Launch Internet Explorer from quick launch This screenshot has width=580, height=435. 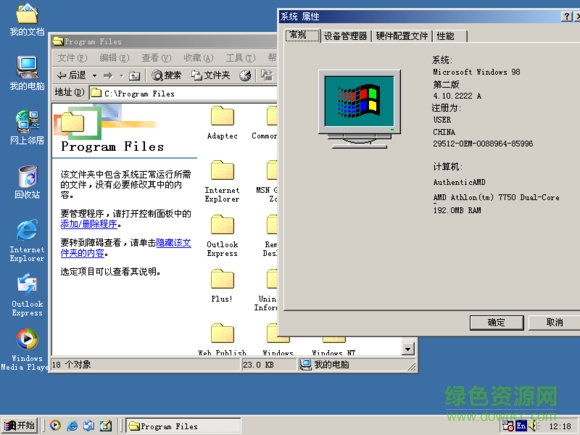72,426
